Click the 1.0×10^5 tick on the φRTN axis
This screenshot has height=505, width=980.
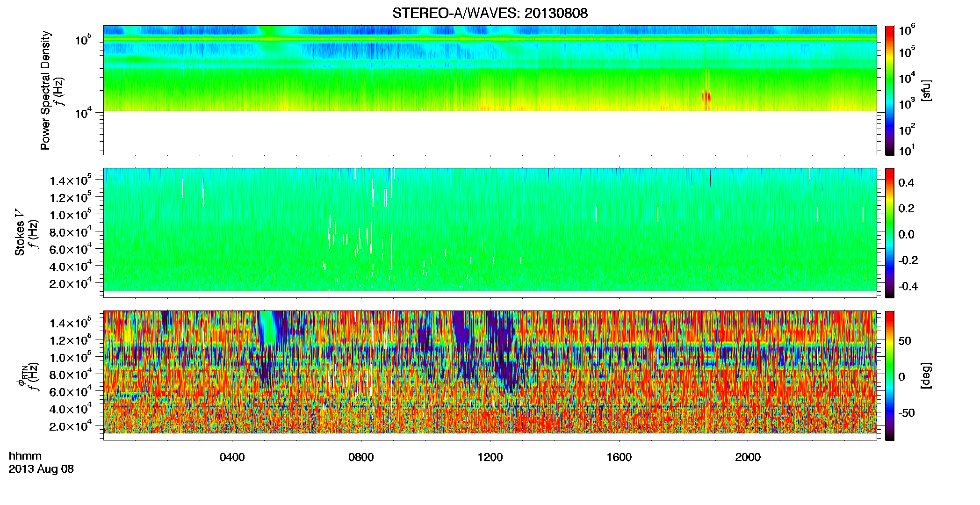pos(71,357)
